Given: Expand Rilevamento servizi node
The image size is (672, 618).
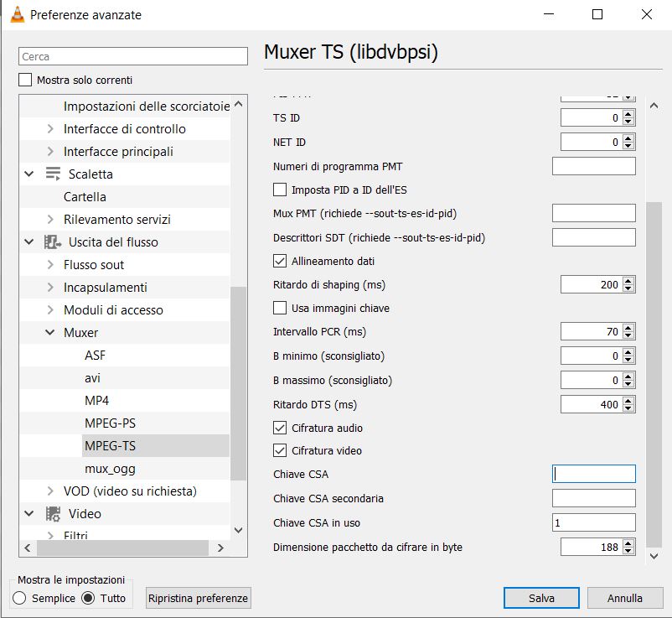Looking at the screenshot, I should click(50, 219).
